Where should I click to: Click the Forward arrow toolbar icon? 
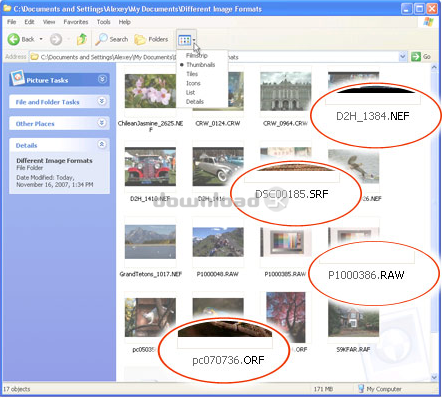pos(56,39)
